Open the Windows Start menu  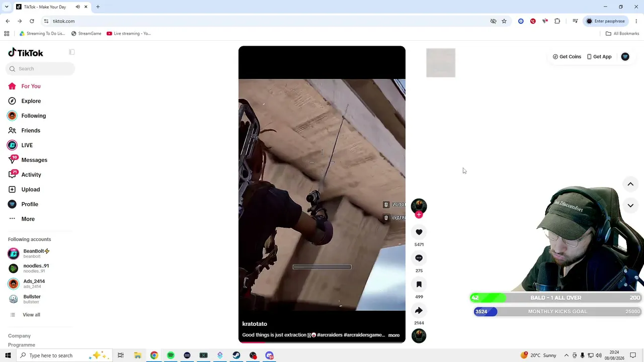click(x=8, y=355)
